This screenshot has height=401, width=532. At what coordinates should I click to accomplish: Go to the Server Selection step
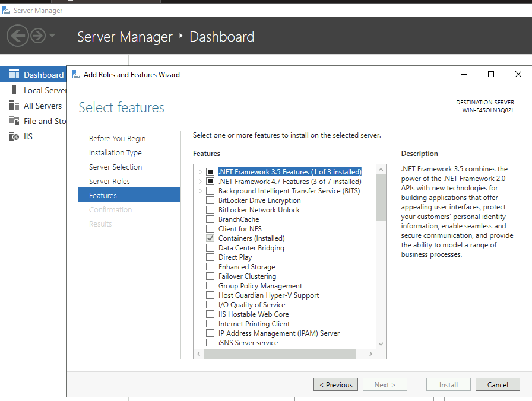(115, 167)
